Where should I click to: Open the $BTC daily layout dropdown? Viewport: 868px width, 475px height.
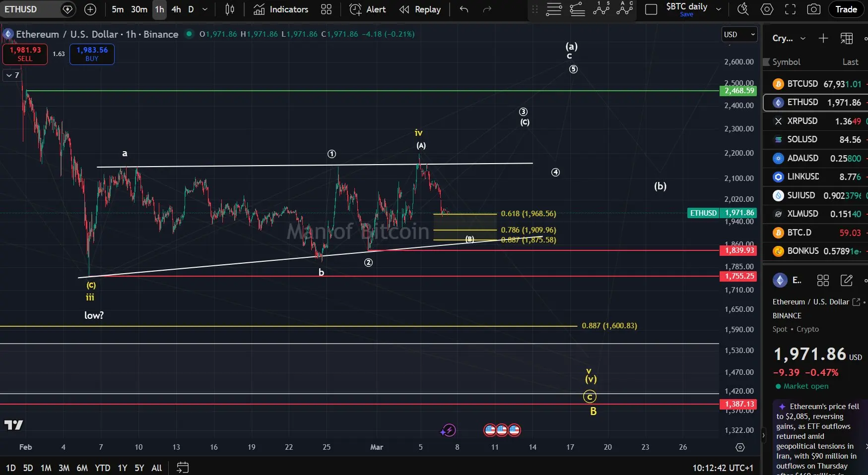tap(718, 9)
